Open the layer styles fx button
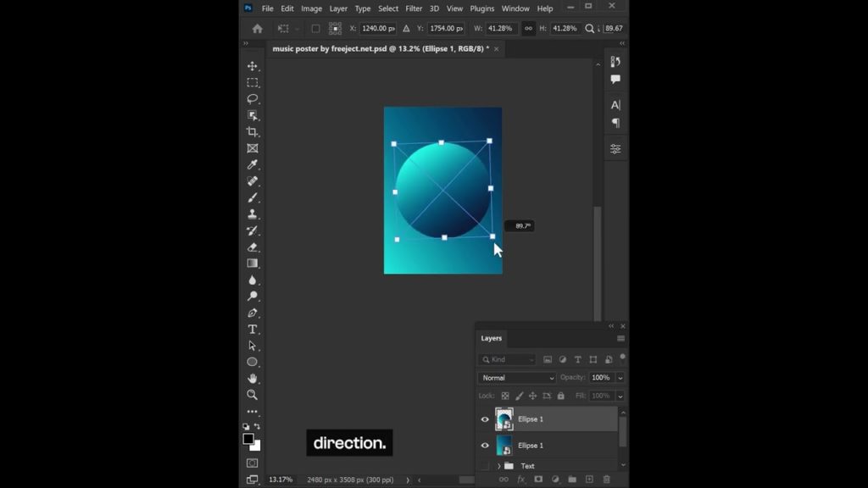The image size is (868, 488). click(522, 479)
